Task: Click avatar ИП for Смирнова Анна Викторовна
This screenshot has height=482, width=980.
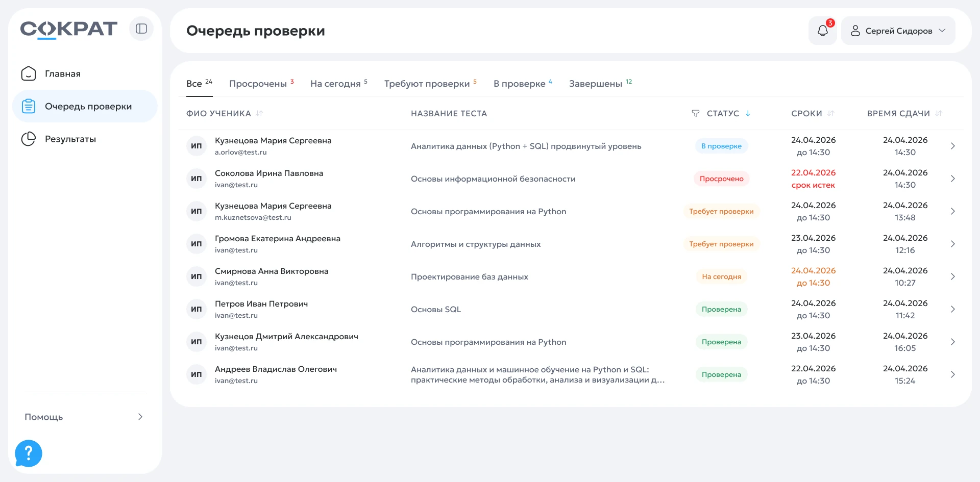Action: coord(197,276)
